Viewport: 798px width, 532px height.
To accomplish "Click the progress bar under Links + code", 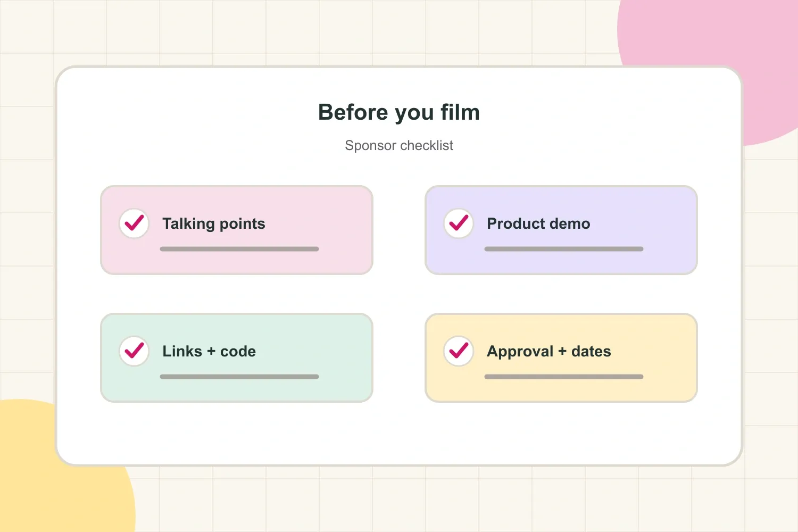I will pyautogui.click(x=239, y=377).
